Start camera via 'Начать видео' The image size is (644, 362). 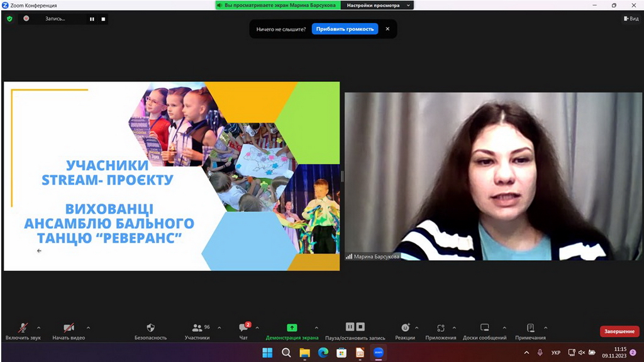tap(68, 328)
